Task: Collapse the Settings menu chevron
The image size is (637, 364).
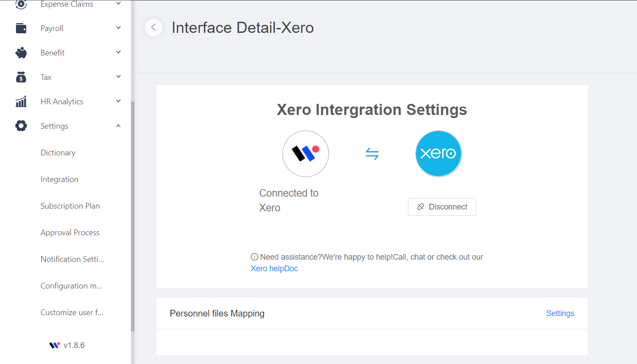Action: (119, 126)
